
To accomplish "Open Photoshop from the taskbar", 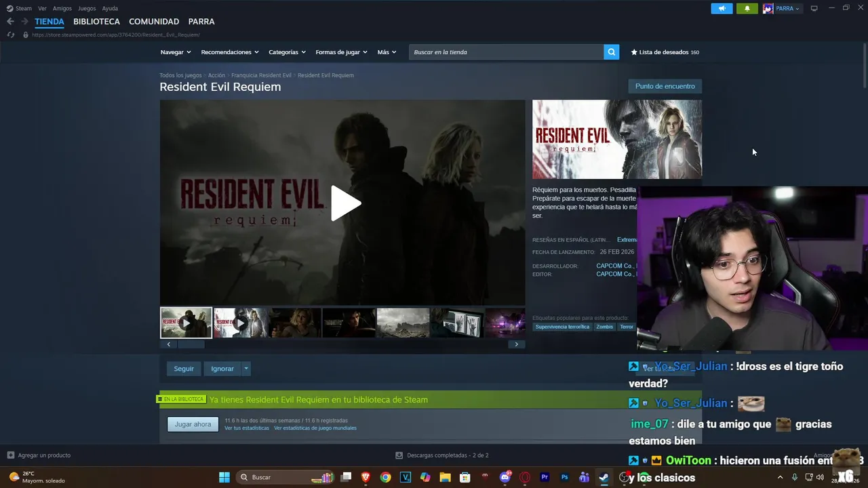I will [564, 477].
